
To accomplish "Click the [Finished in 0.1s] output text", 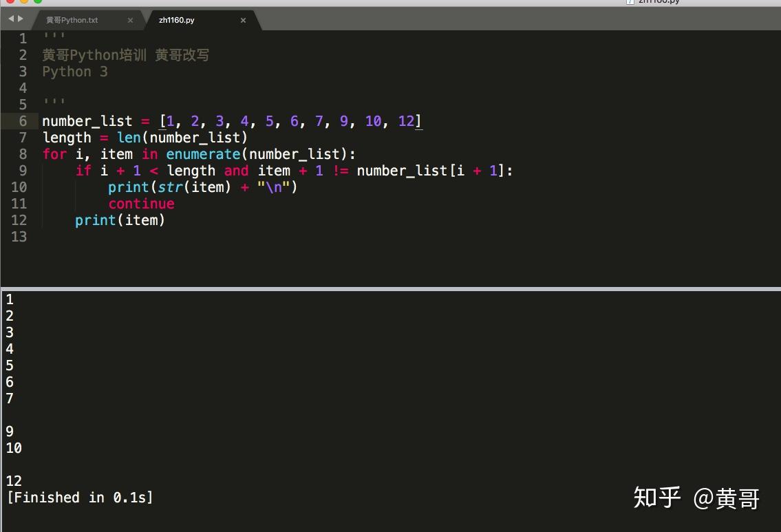I will (x=80, y=498).
